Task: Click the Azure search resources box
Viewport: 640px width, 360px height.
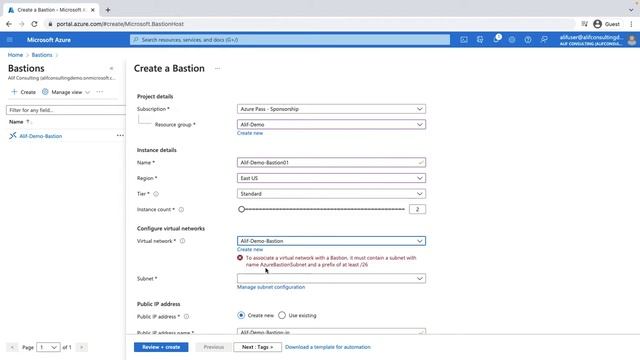Action: point(290,40)
